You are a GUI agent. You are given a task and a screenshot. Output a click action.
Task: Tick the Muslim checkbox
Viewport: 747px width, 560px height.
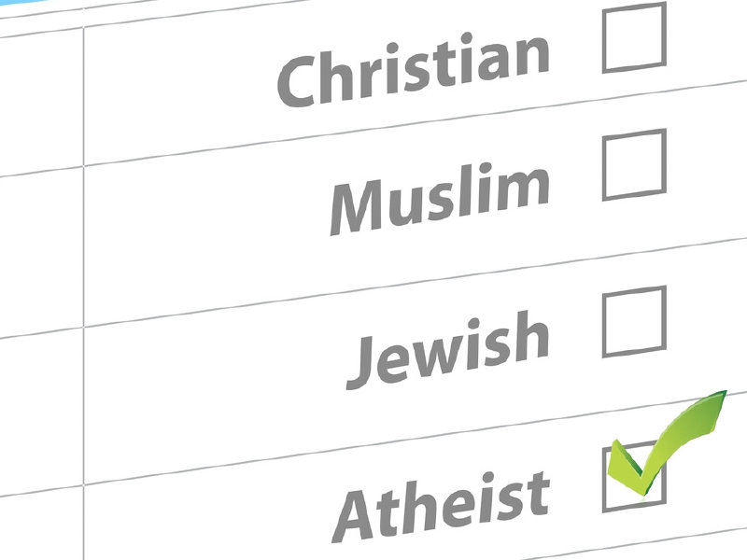click(634, 165)
